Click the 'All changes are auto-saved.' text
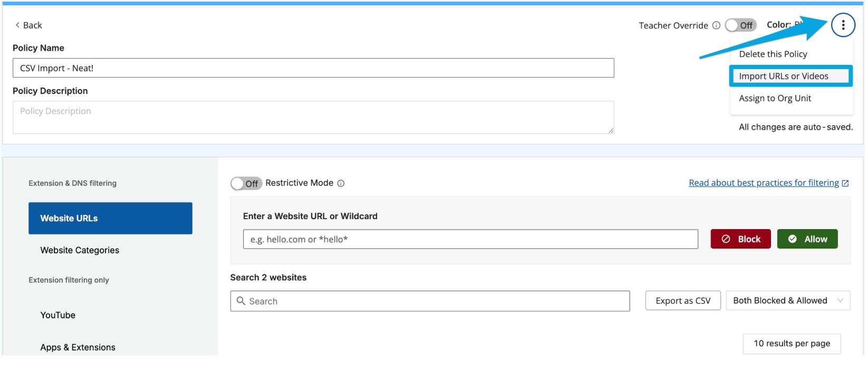The width and height of the screenshot is (868, 379). 796,127
